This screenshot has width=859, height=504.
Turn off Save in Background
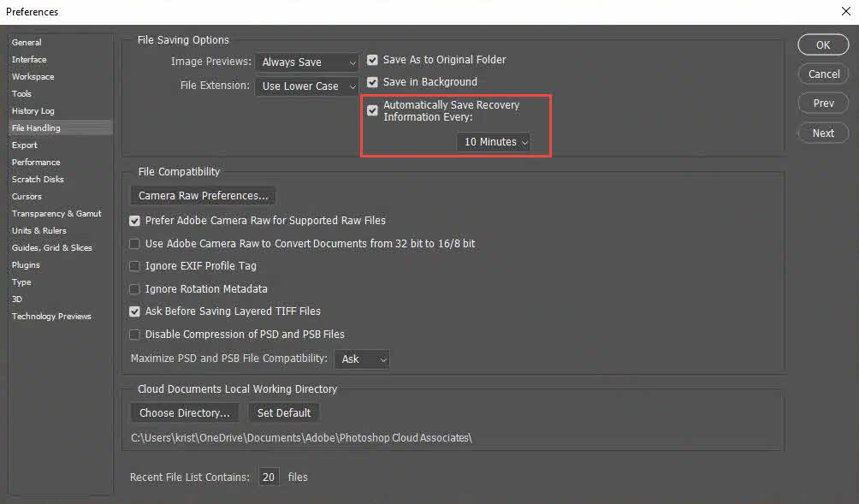coord(372,81)
